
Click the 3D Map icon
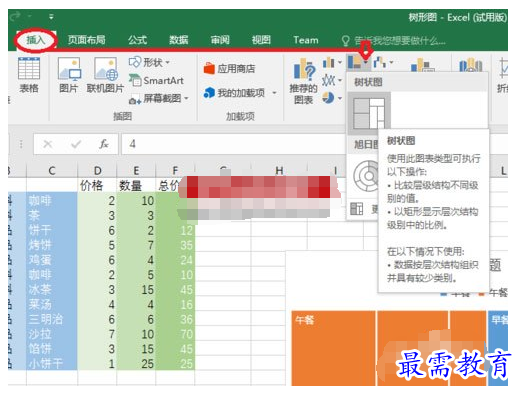pos(471,65)
